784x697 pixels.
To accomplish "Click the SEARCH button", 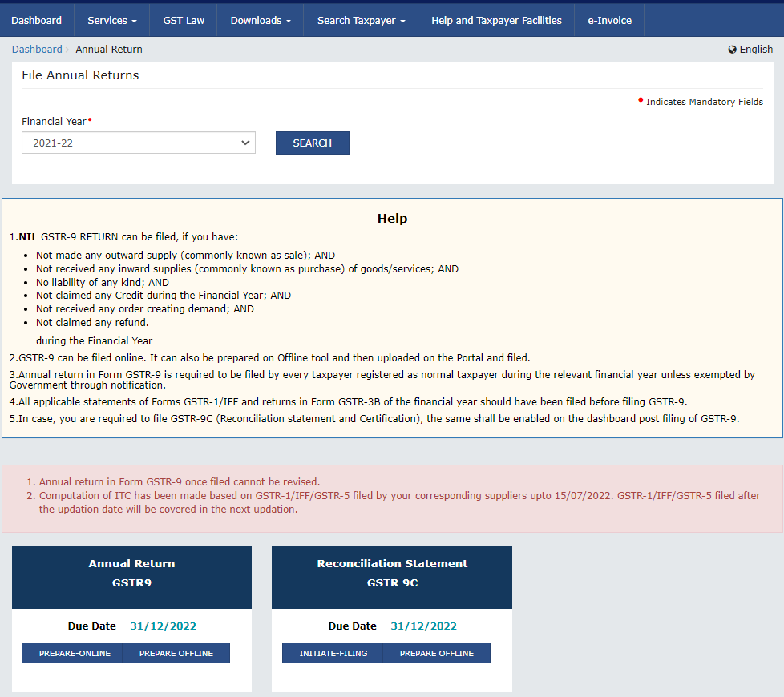I will [312, 143].
